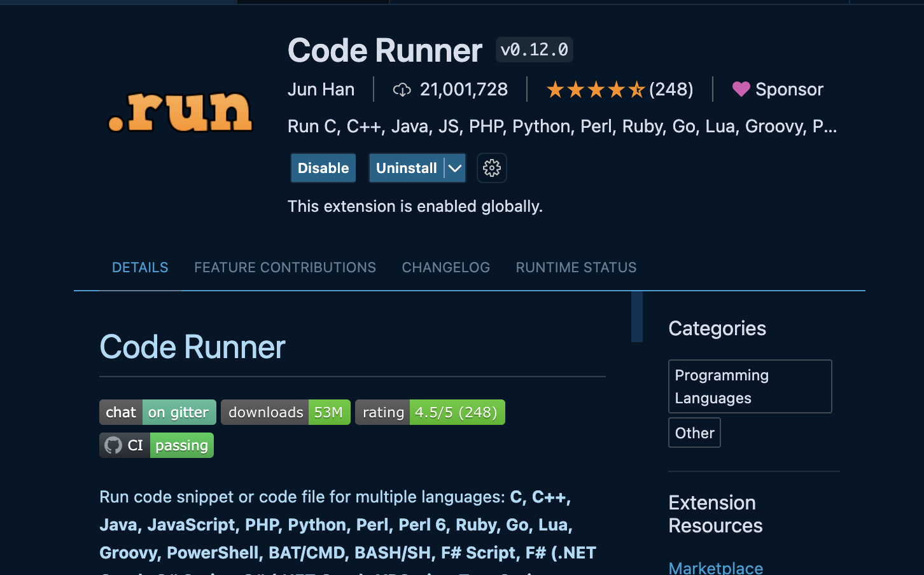Click the install count 21,001,728
924x575 pixels.
(464, 89)
